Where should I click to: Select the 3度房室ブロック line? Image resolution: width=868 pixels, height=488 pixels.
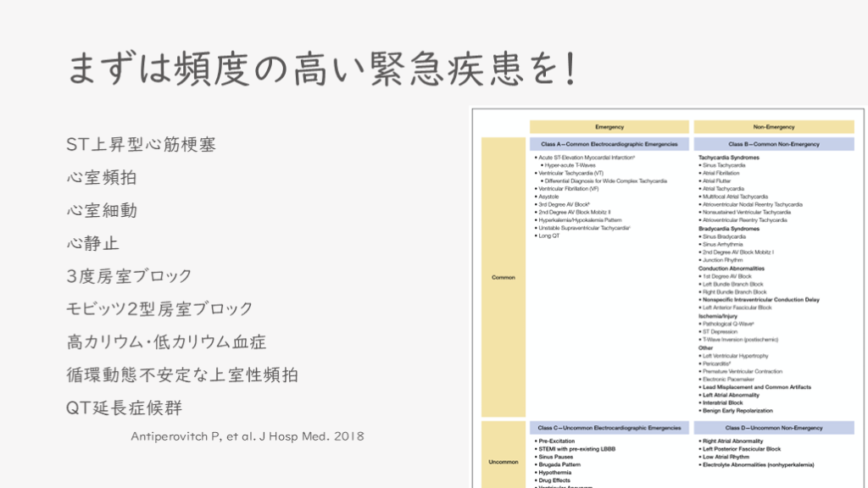point(129,276)
